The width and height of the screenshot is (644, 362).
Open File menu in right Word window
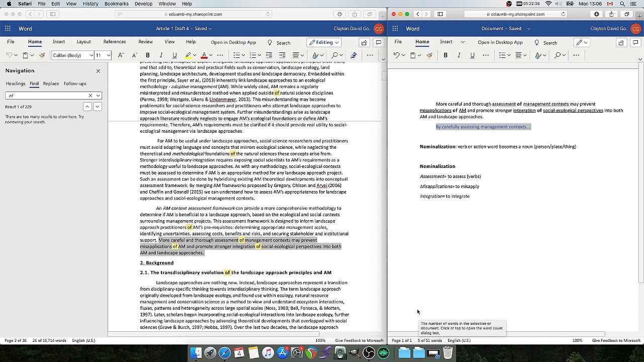click(x=398, y=42)
